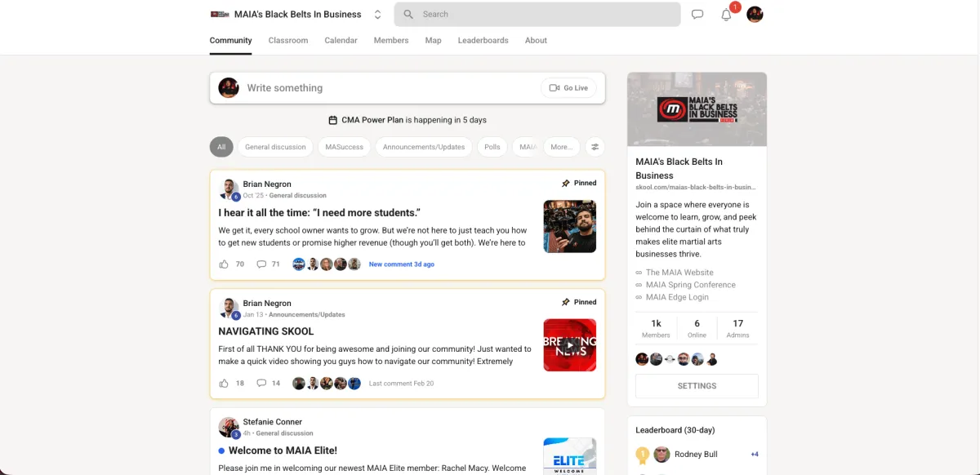Click the MAIA group logo in header

pyautogui.click(x=219, y=15)
